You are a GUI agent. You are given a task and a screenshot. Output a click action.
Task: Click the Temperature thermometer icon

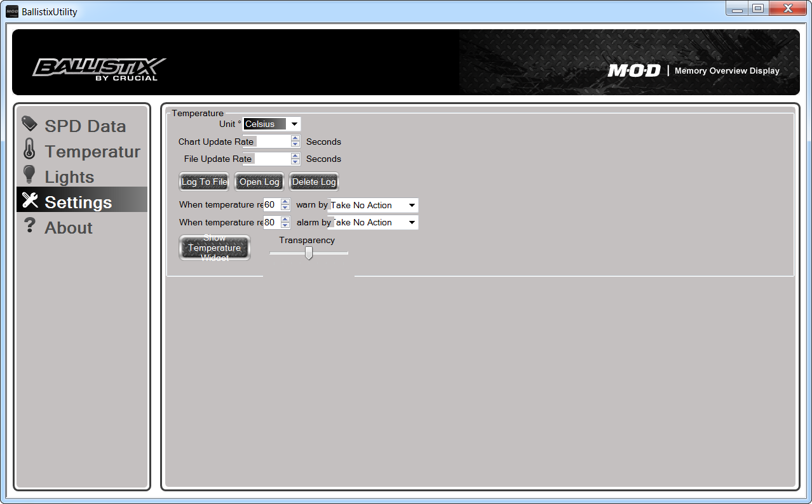29,149
